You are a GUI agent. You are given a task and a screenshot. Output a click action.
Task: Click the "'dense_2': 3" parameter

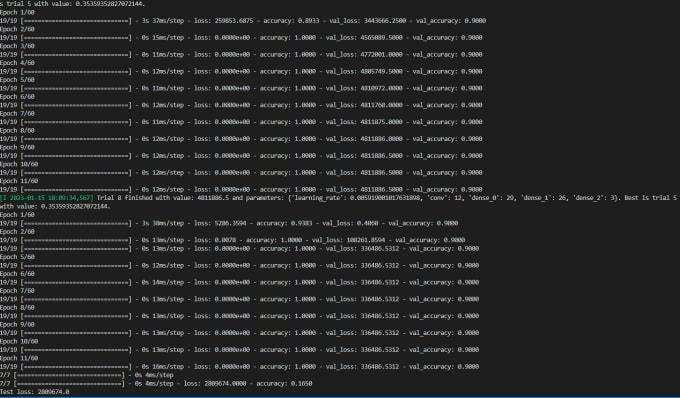click(x=595, y=198)
